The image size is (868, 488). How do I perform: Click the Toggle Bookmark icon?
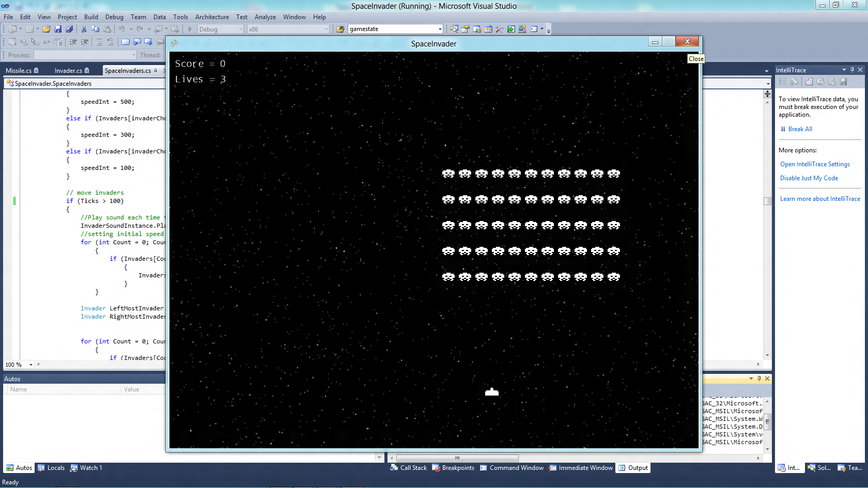125,42
